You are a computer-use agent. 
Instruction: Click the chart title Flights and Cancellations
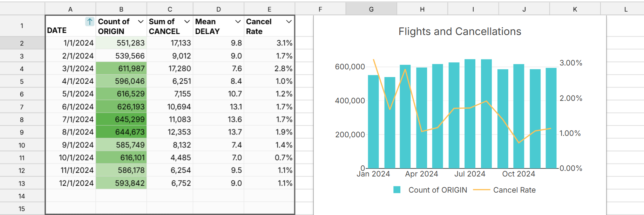[x=460, y=32]
